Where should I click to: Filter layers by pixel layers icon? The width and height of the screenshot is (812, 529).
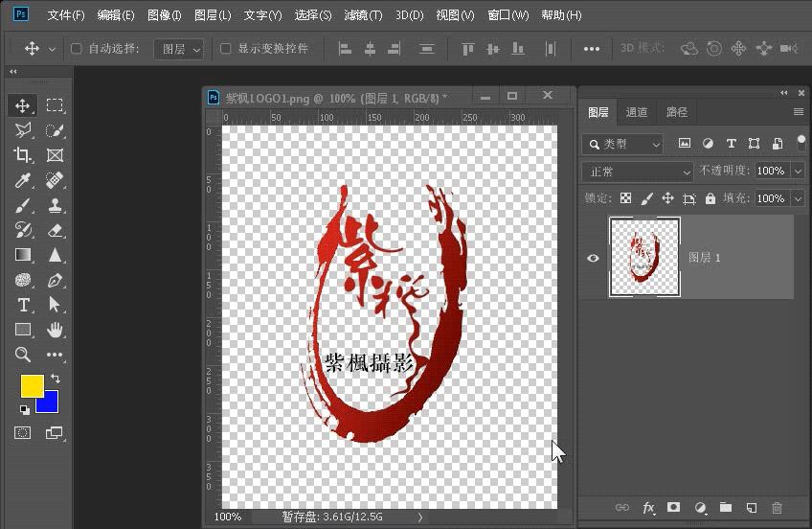pyautogui.click(x=684, y=144)
